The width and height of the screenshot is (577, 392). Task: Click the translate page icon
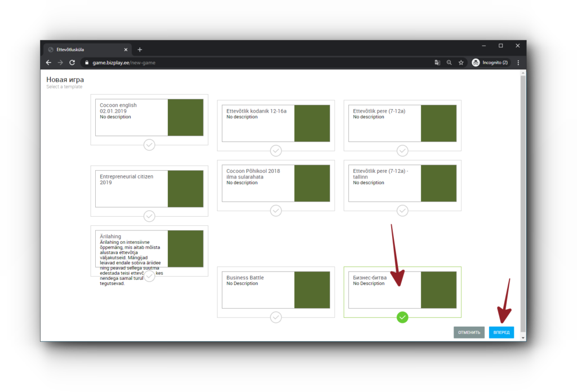click(437, 63)
